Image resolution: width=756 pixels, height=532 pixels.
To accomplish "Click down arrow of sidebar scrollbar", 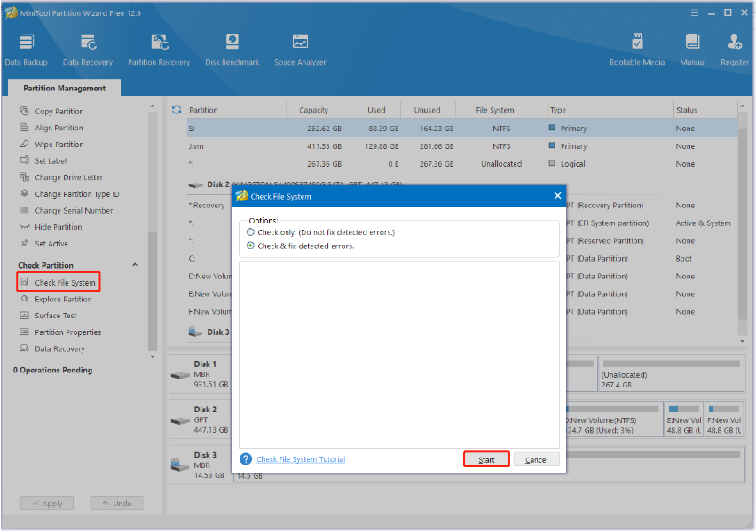I will pyautogui.click(x=153, y=357).
